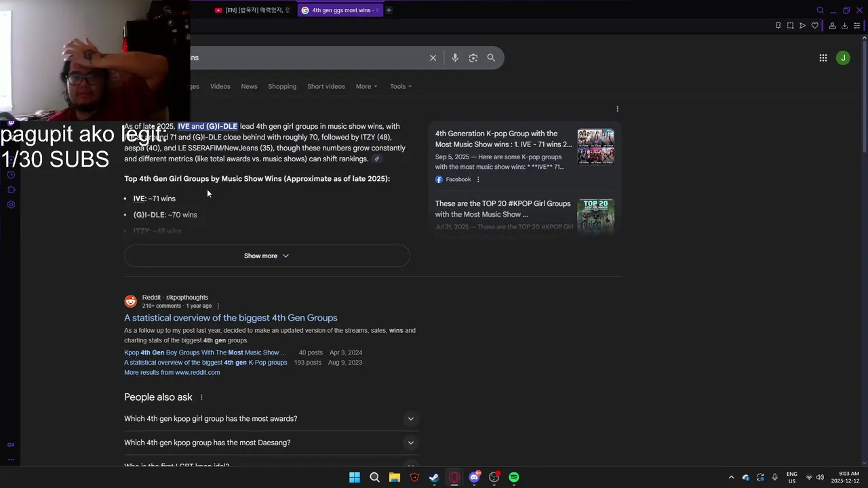Switch to Short videos tab
This screenshot has height=488, width=868.
(x=326, y=86)
